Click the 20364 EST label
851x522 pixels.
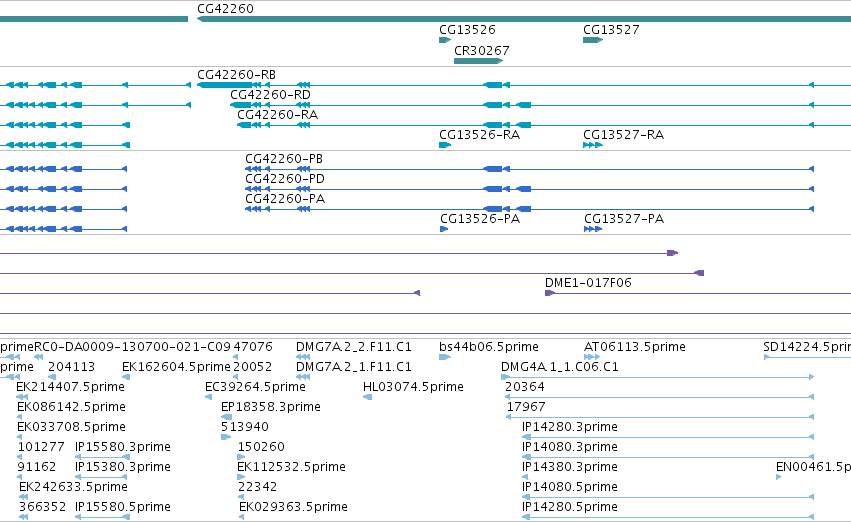coord(525,387)
